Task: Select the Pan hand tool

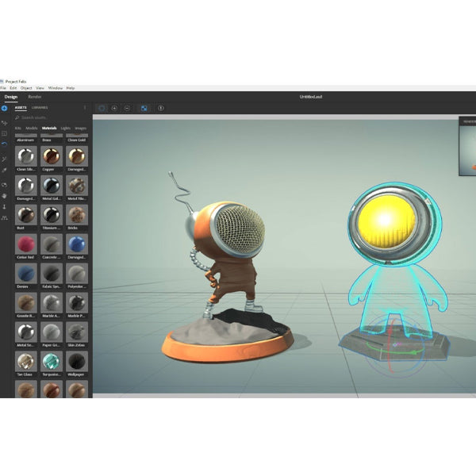Action: coord(5,195)
